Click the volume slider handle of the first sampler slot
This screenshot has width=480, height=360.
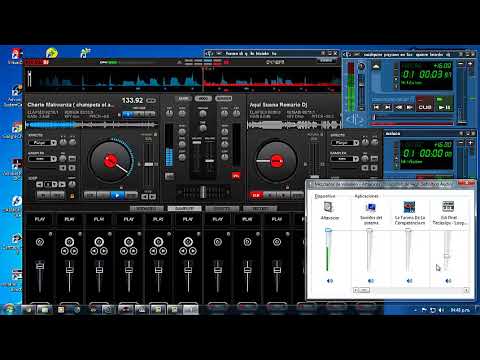pyautogui.click(x=40, y=266)
